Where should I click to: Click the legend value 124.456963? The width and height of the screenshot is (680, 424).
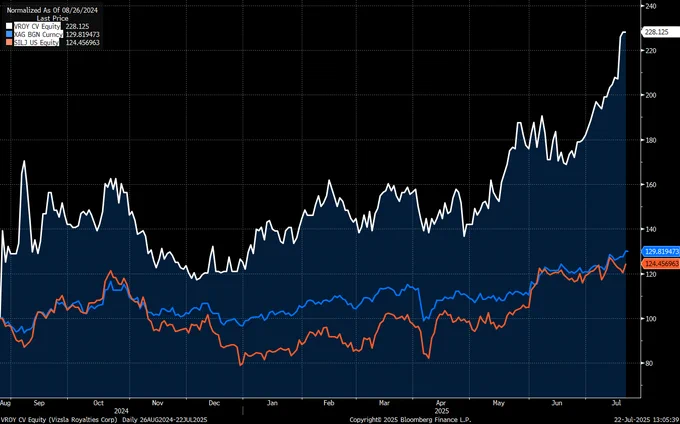coord(82,42)
